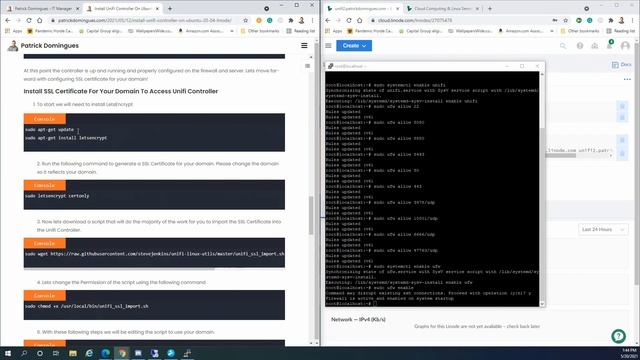Image resolution: width=640 pixels, height=360 pixels.
Task: Open the Linode community icon
Action: point(595,46)
